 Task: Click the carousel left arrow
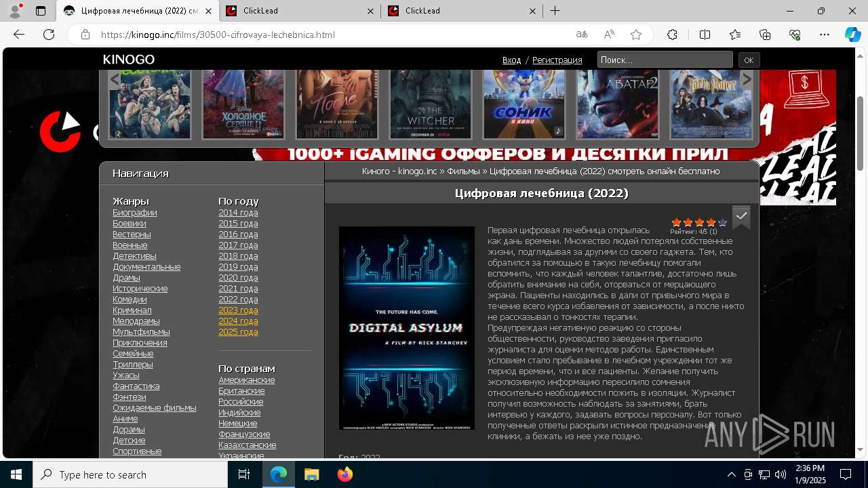(115, 80)
